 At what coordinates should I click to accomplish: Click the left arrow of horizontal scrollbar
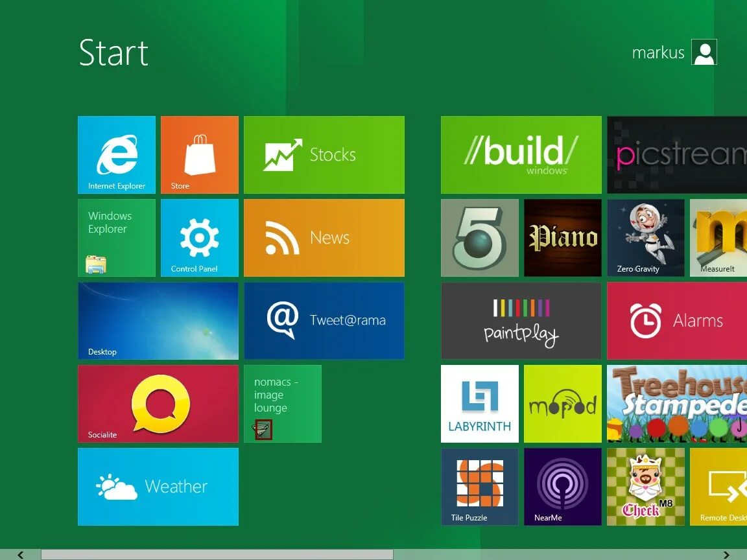(x=20, y=555)
